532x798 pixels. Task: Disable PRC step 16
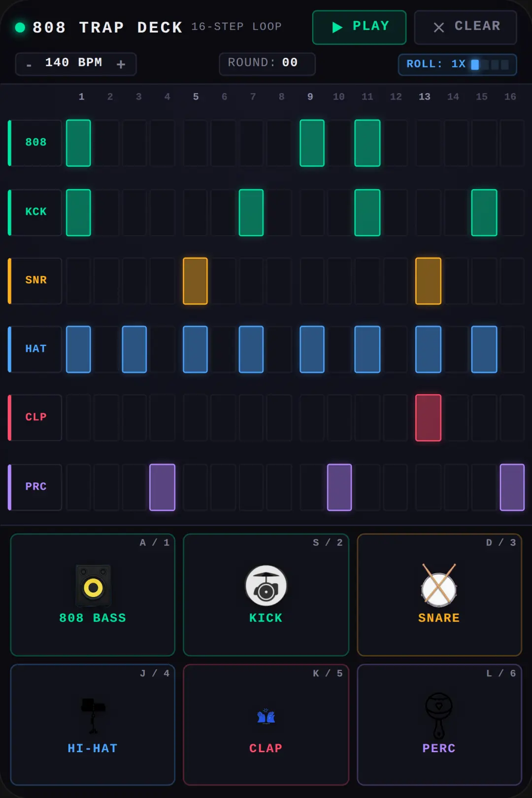512,487
